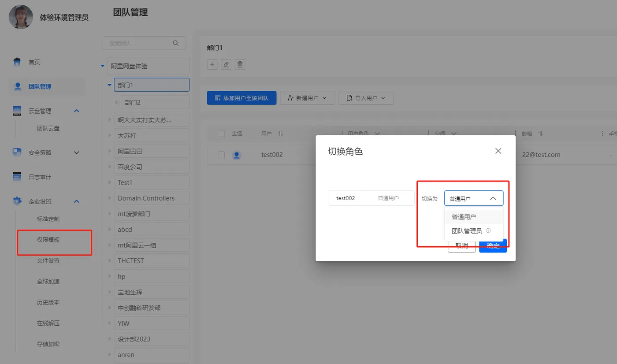Image resolution: width=617 pixels, height=364 pixels.
Task: Collapse the 企业设置 sidebar section
Action: (76, 201)
